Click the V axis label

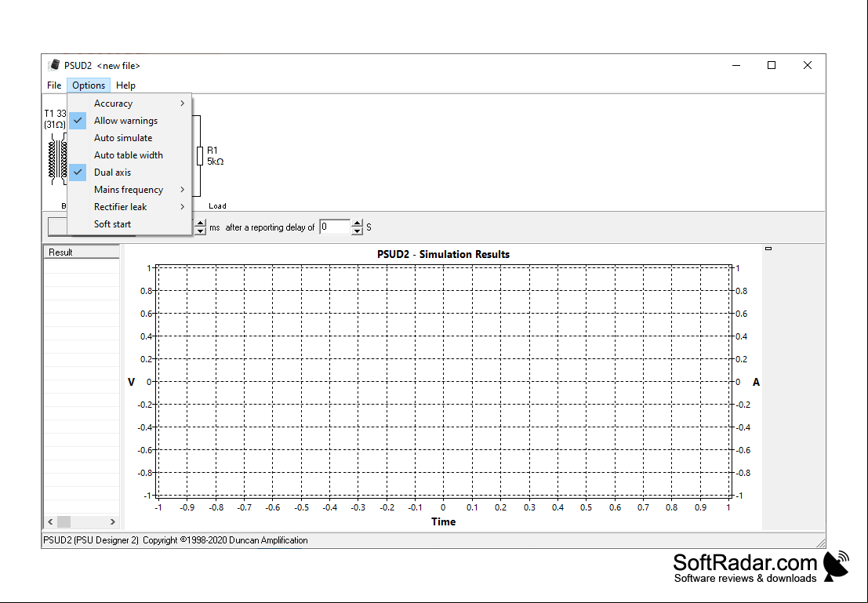(131, 382)
